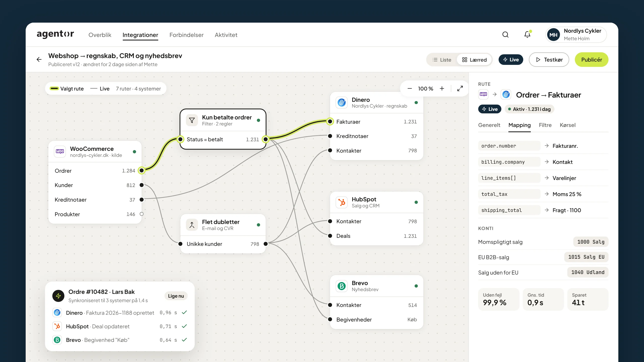Image resolution: width=644 pixels, height=362 pixels.
Task: Click the billing.company source field
Action: point(509,162)
